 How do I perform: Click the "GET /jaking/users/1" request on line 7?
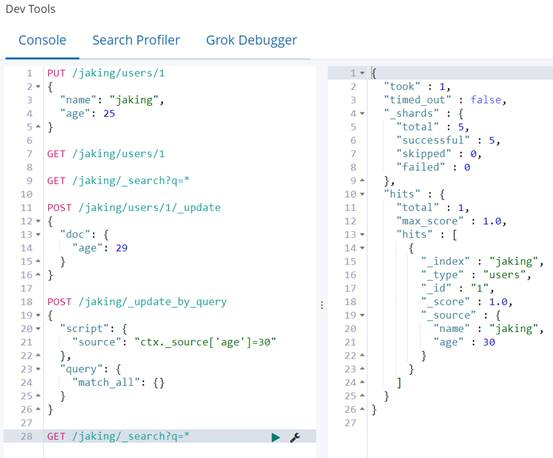[x=106, y=154]
